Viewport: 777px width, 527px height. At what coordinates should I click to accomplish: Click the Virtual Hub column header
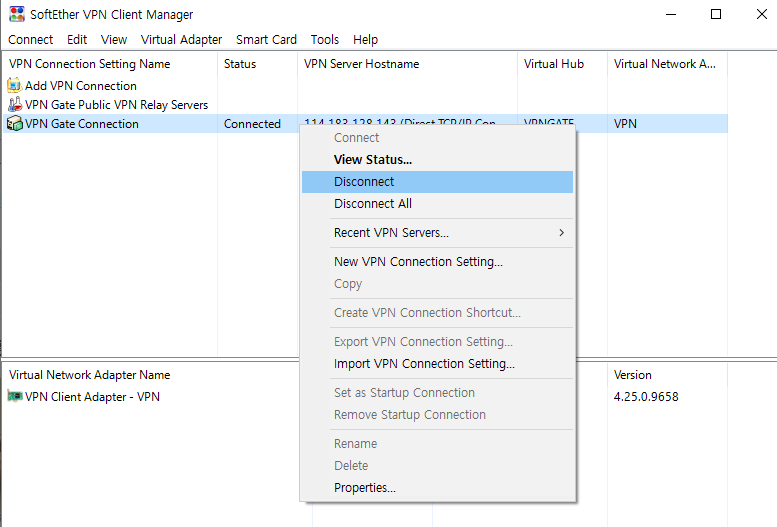point(562,64)
